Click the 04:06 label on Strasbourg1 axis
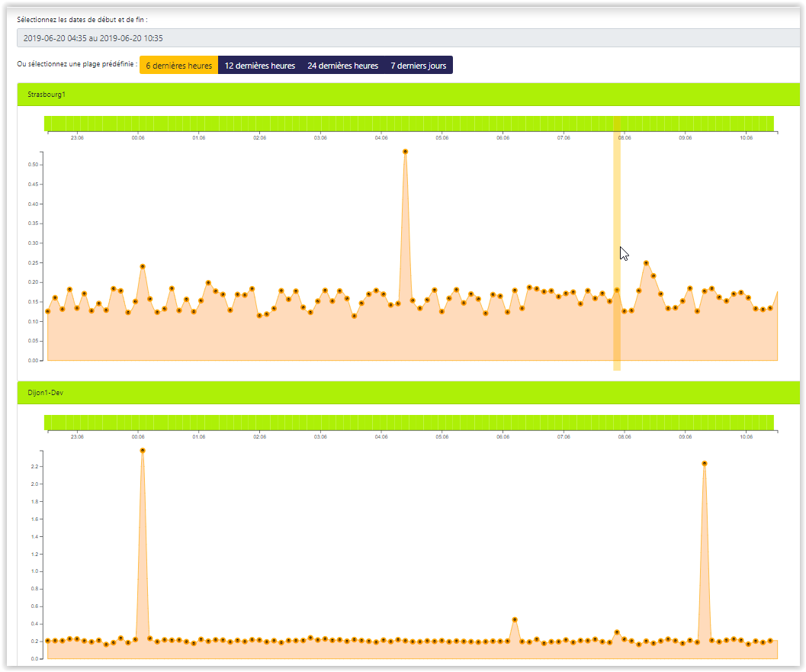The width and height of the screenshot is (806, 672). (x=381, y=138)
